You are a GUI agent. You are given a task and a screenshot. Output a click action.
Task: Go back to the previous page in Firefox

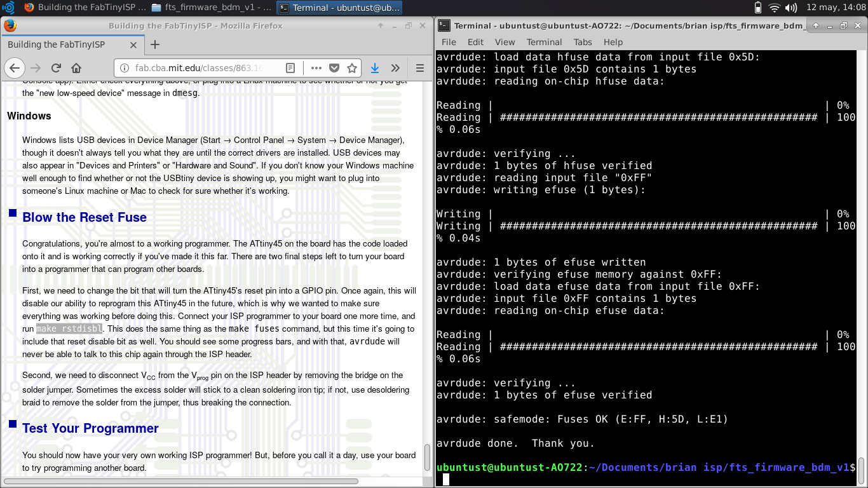14,68
